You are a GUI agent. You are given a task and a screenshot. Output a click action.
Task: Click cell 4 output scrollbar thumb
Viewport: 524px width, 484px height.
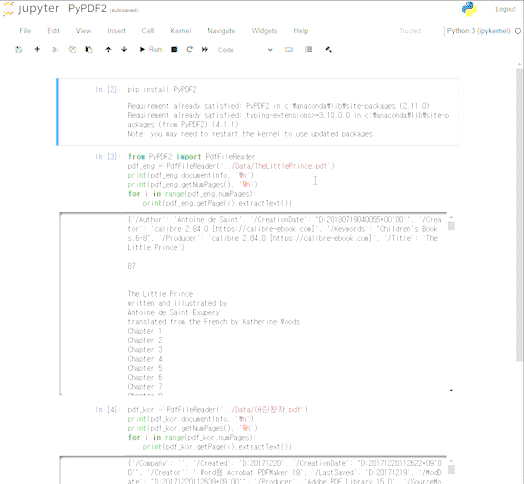pyautogui.click(x=451, y=469)
